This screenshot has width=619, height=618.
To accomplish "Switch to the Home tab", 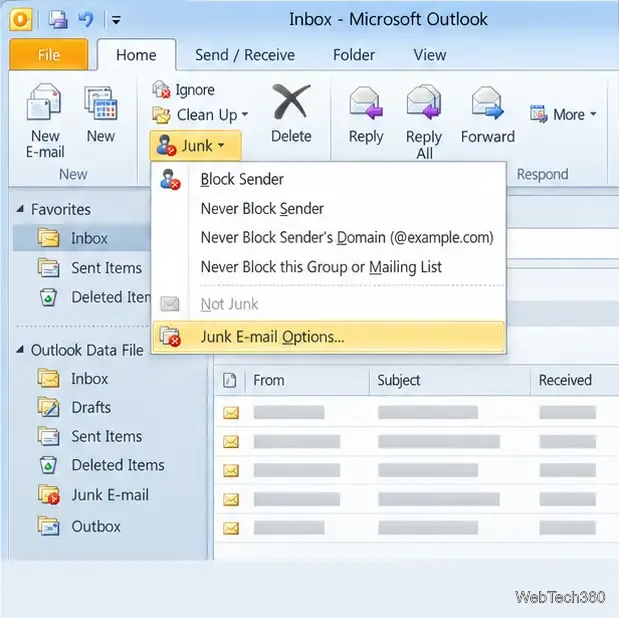I will (136, 55).
